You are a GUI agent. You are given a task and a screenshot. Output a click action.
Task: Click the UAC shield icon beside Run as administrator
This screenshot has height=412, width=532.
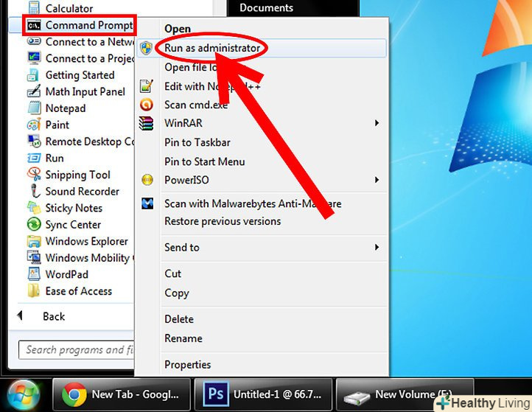point(146,48)
